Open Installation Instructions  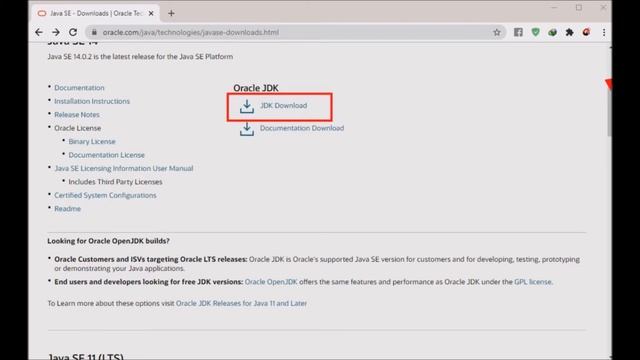[x=92, y=101]
